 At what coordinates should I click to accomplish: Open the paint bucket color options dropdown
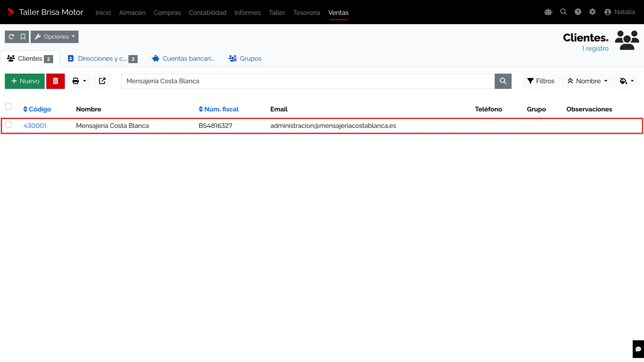[627, 81]
